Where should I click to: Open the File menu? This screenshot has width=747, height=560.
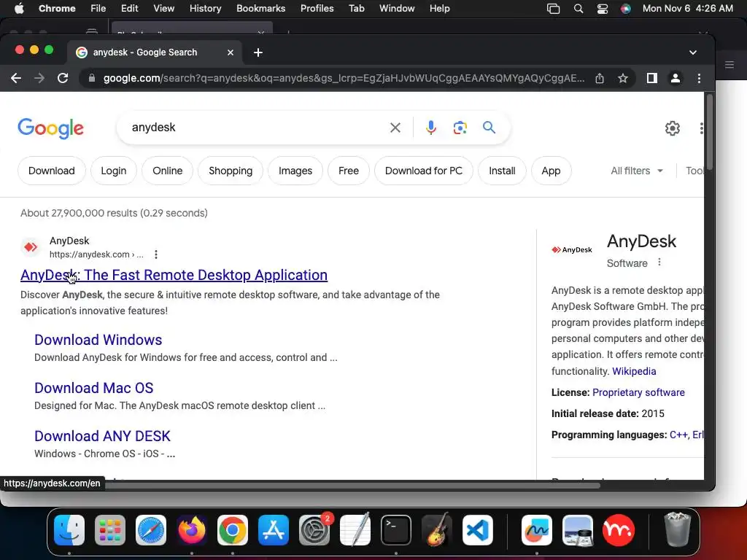[x=98, y=9]
